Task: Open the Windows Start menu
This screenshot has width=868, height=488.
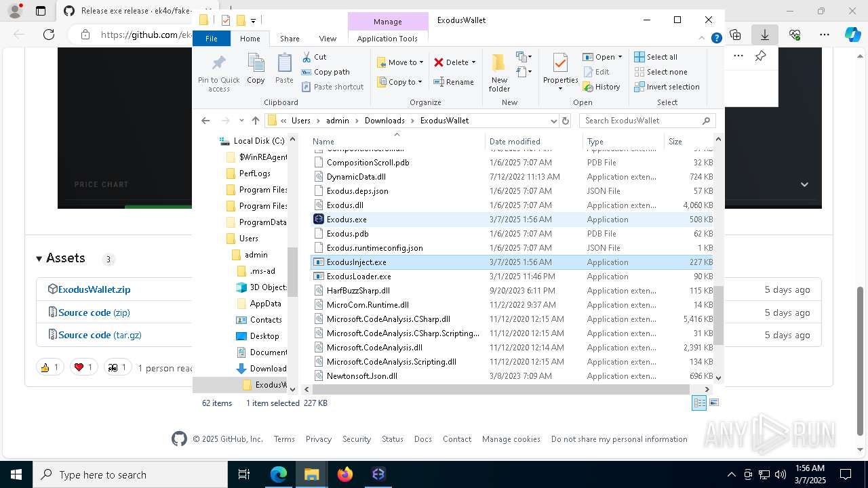Action: [x=16, y=474]
